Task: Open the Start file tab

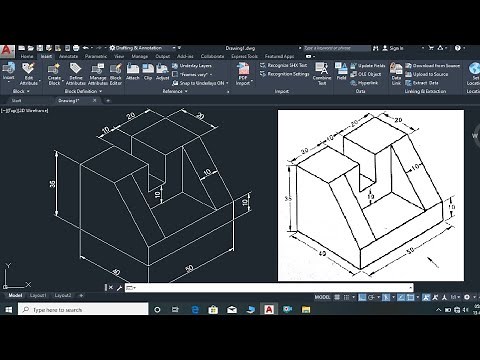Action: point(17,100)
